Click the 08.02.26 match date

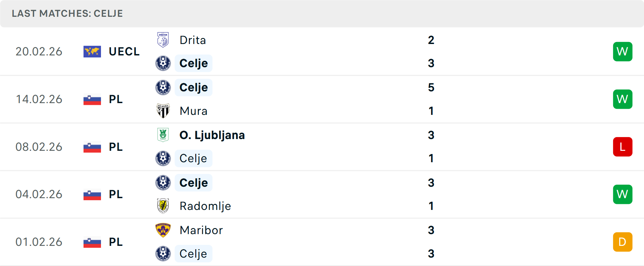(x=39, y=147)
